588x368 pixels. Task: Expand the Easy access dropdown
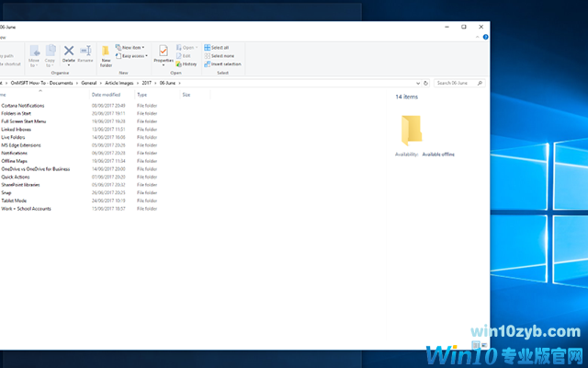coord(132,55)
